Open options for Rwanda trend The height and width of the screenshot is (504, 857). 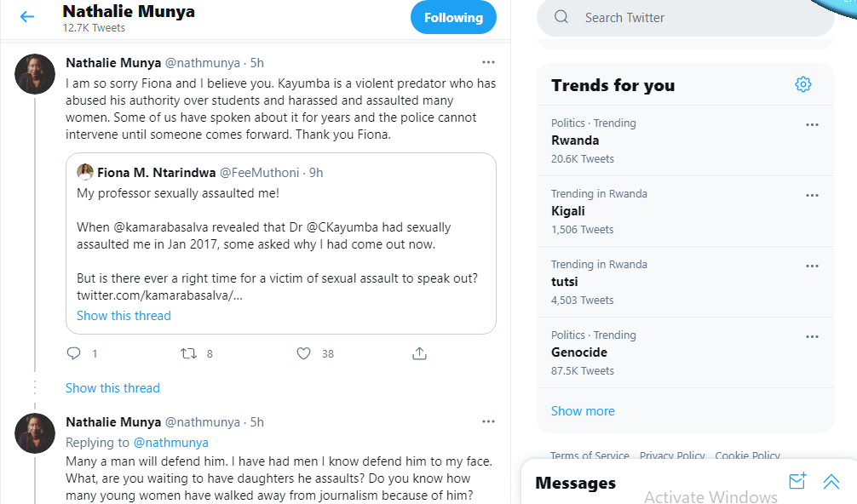pos(812,125)
